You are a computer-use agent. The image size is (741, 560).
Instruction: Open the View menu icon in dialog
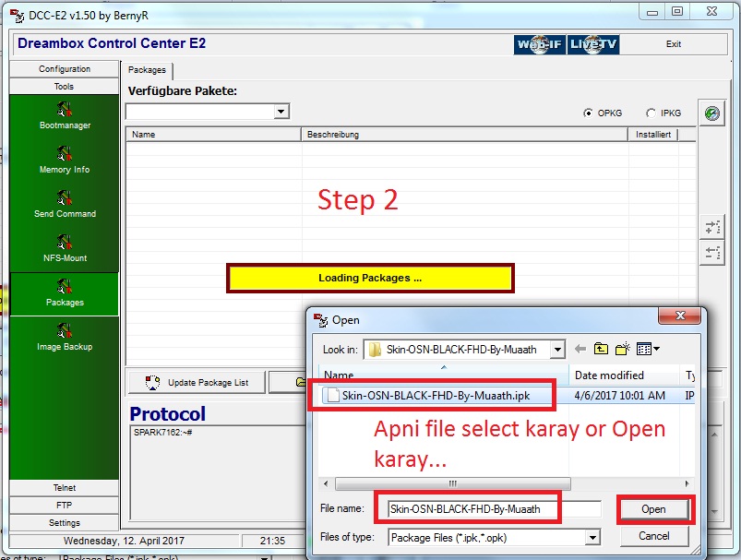648,350
